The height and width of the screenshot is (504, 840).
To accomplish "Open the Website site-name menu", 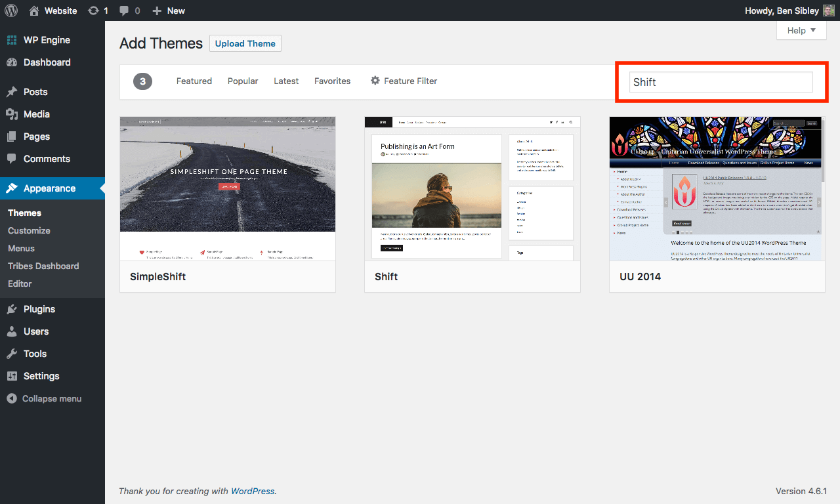I will (53, 10).
